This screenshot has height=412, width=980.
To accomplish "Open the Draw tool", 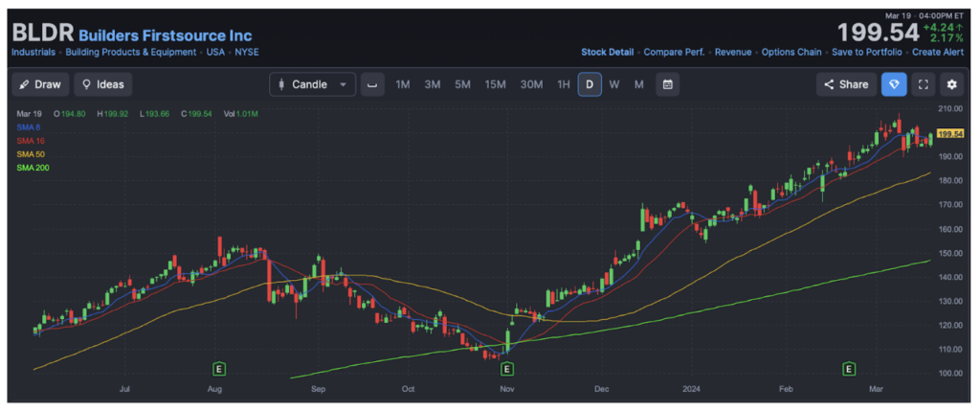I will pos(40,84).
